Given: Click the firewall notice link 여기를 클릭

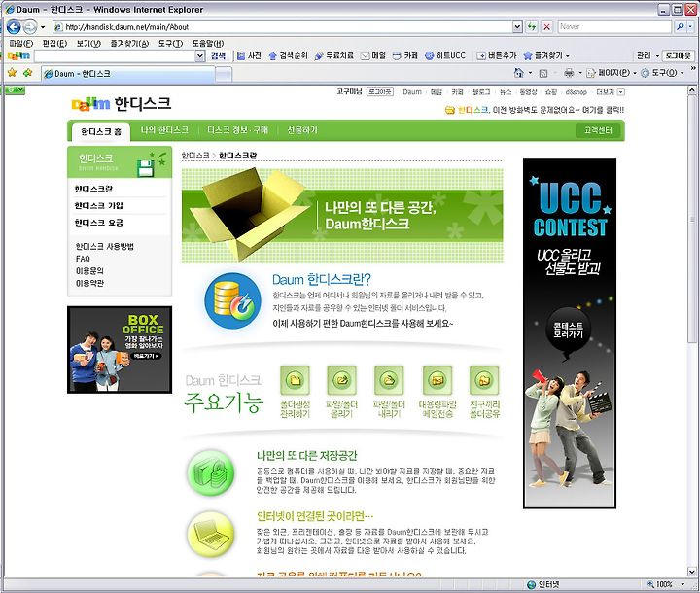Looking at the screenshot, I should (603, 110).
